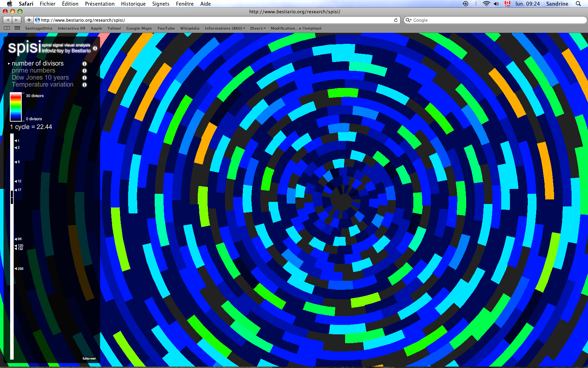Open the reading list book icon
Screen dimensions: 588x368
[7, 28]
